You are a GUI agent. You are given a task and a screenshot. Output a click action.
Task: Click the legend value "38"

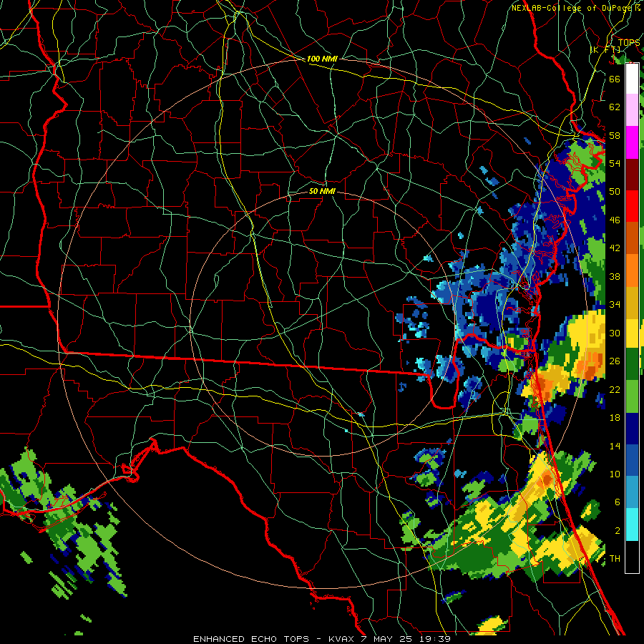(615, 276)
